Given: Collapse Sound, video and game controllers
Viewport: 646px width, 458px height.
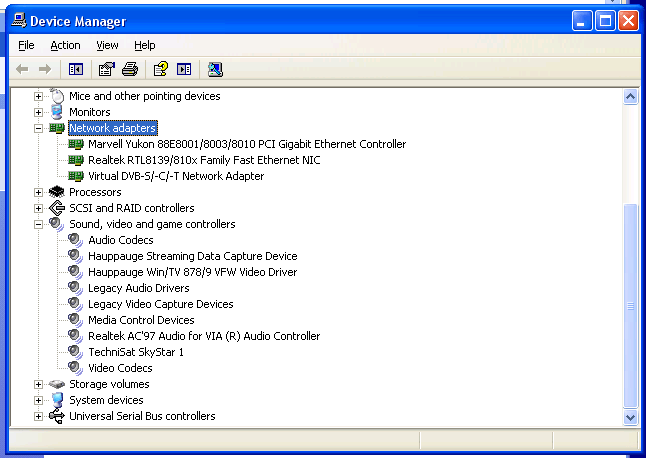Looking at the screenshot, I should [x=38, y=224].
